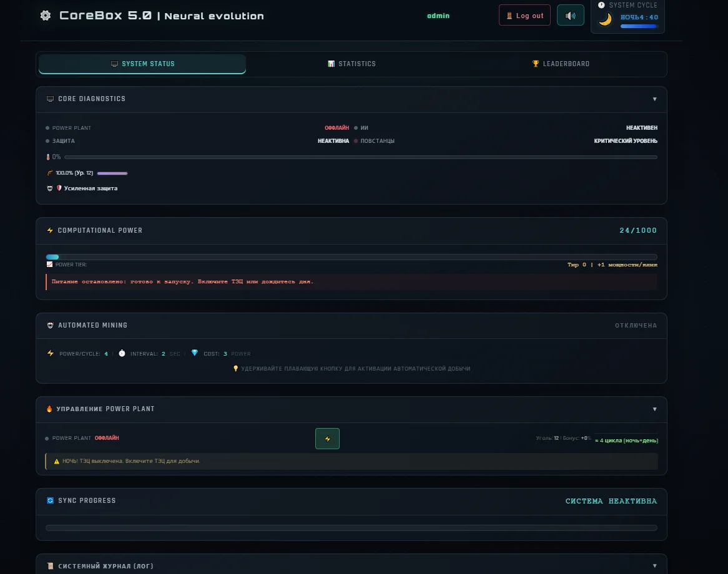Click the lightbulb hint icon in Automated Mining
The width and height of the screenshot is (728, 574).
(x=235, y=369)
